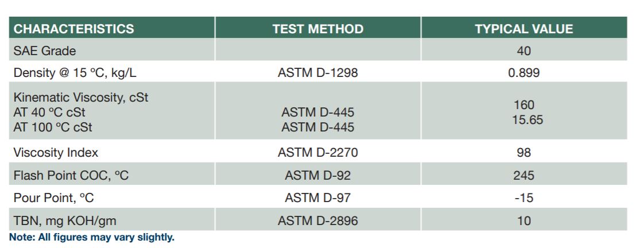Select the Kinematic Viscosity, cSt label
The image size is (644, 248).
[81, 98]
